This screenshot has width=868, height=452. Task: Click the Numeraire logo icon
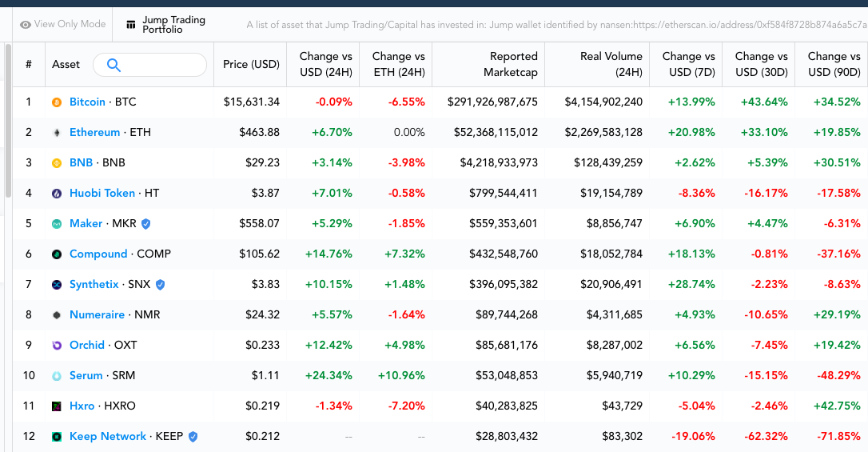[57, 315]
